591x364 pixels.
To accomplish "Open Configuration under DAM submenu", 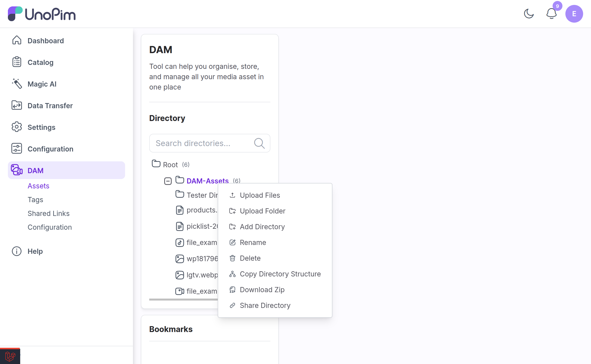I will tap(50, 227).
